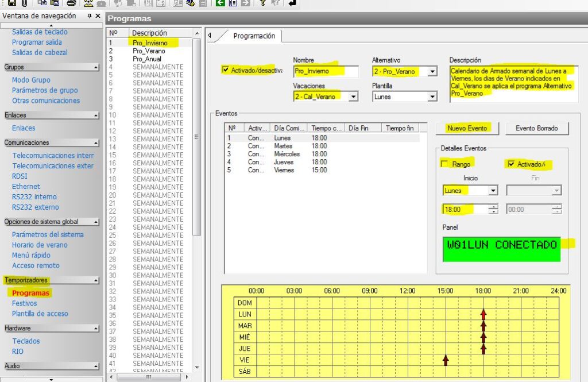Collapse the Comunicaciones section
Viewport: 588px width, 382px height.
click(96, 143)
